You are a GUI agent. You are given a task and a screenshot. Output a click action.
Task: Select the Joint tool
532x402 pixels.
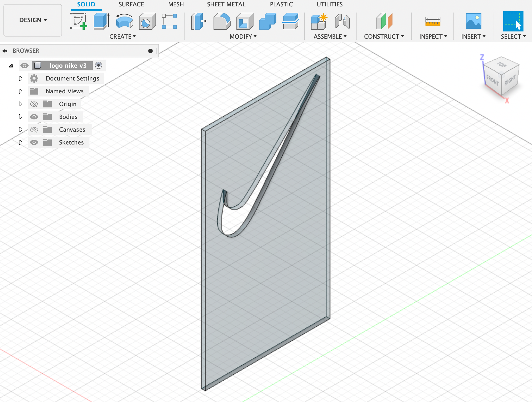click(x=342, y=21)
